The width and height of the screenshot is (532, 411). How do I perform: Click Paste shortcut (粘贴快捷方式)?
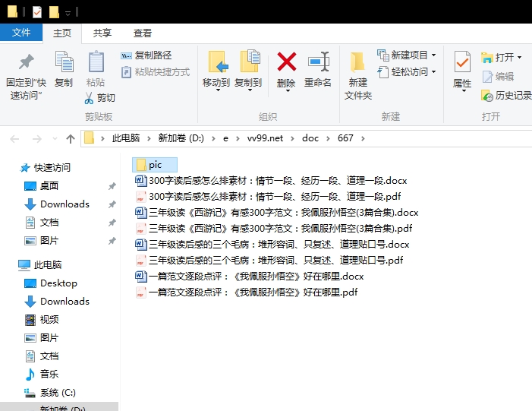click(156, 72)
